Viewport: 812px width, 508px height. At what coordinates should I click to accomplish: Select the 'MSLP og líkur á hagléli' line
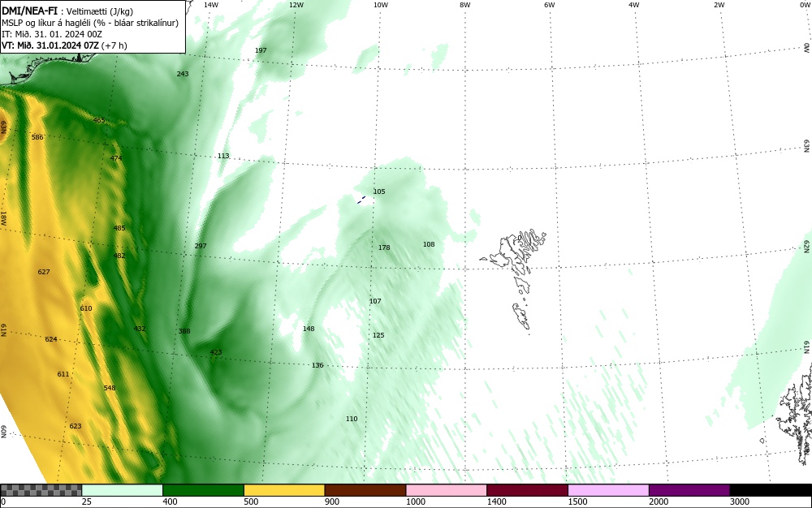pyautogui.click(x=89, y=23)
